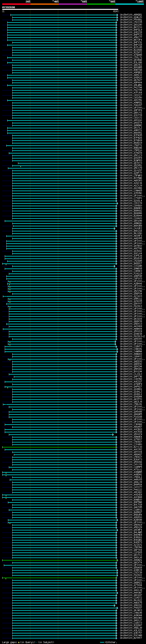Click the white AV392690 query sequence bar
146x644 pixels.
click(x=60, y=9)
